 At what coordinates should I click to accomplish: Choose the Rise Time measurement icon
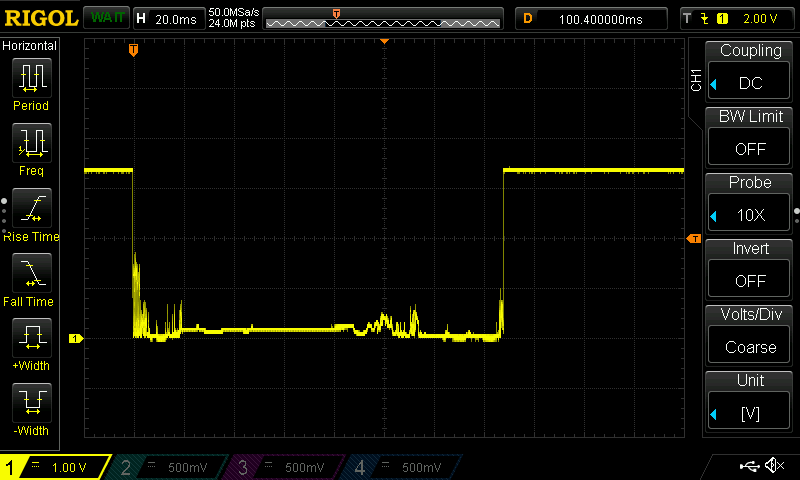tap(32, 208)
